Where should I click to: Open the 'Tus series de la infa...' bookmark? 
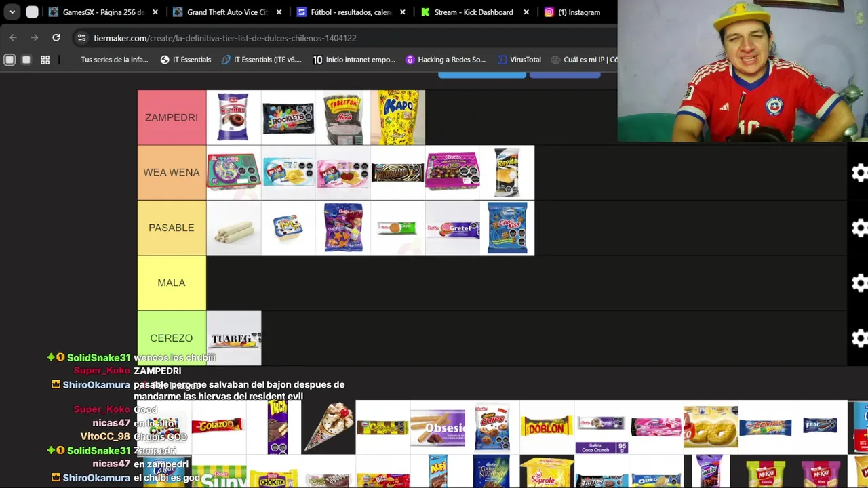tap(114, 60)
